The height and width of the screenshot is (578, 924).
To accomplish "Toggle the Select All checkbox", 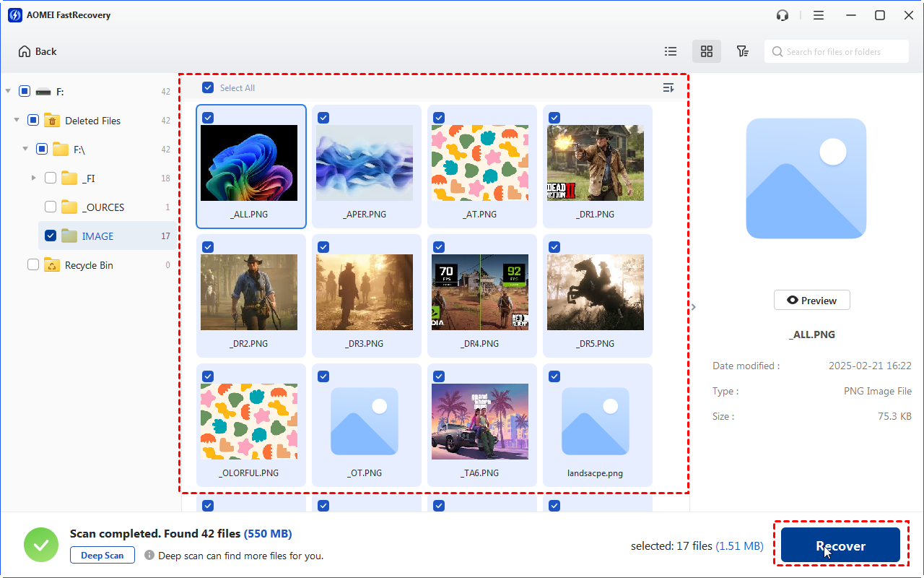I will coord(208,87).
